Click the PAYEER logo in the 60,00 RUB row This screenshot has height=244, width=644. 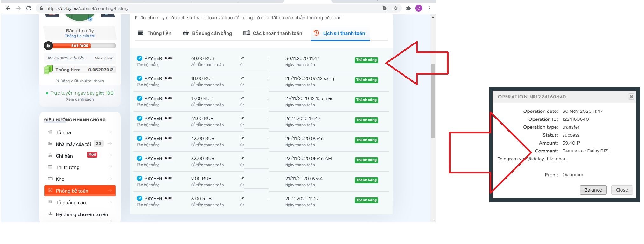[139, 58]
